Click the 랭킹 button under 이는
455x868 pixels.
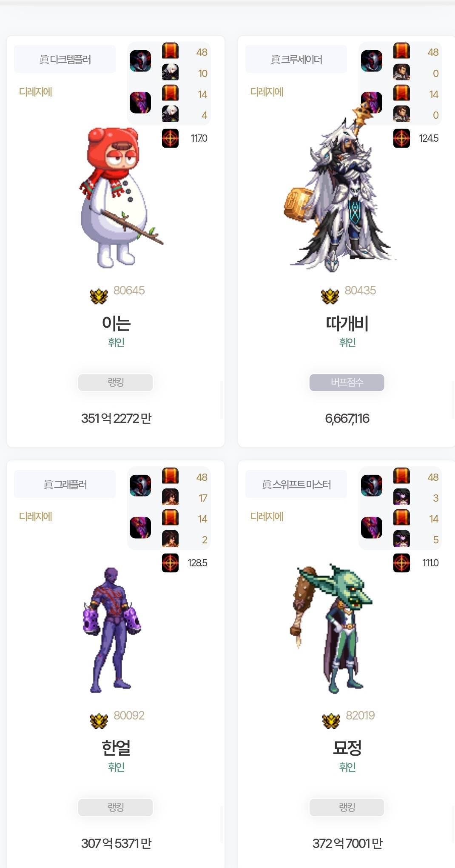click(116, 382)
